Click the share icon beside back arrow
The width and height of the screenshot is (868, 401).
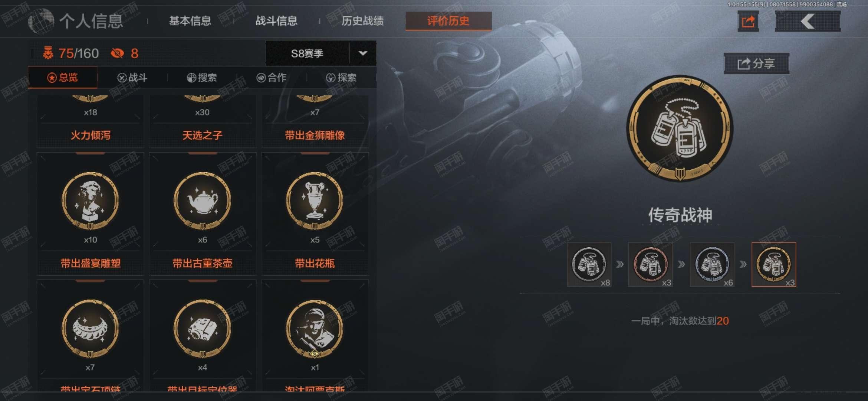748,21
